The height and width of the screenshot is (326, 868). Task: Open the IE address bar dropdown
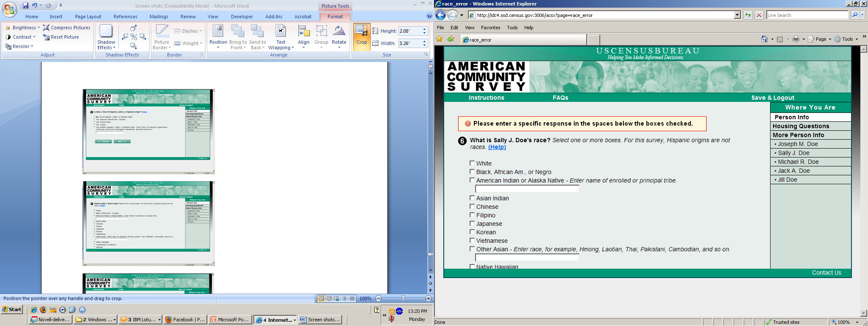(x=737, y=15)
